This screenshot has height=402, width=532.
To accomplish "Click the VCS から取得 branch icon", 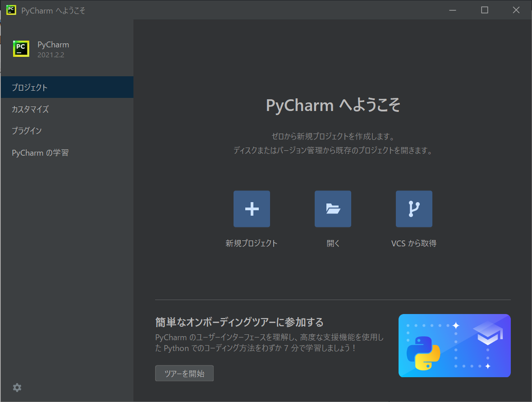I will click(414, 209).
